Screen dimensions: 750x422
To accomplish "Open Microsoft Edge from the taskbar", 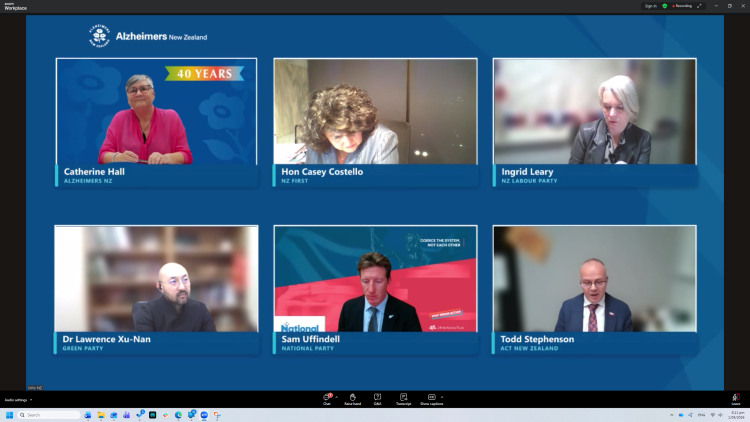I will click(x=178, y=415).
